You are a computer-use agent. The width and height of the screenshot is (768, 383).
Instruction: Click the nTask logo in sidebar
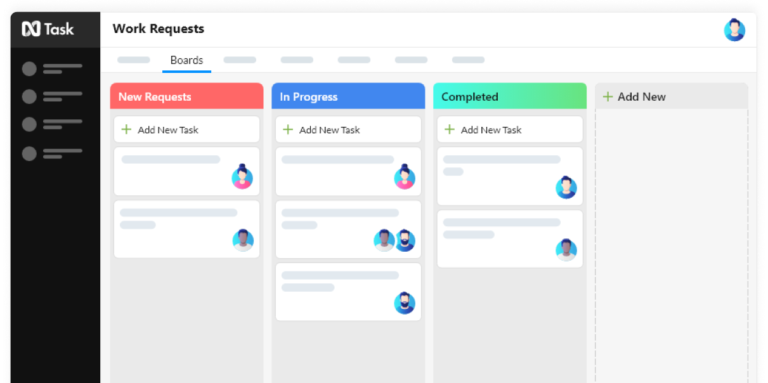(x=48, y=29)
